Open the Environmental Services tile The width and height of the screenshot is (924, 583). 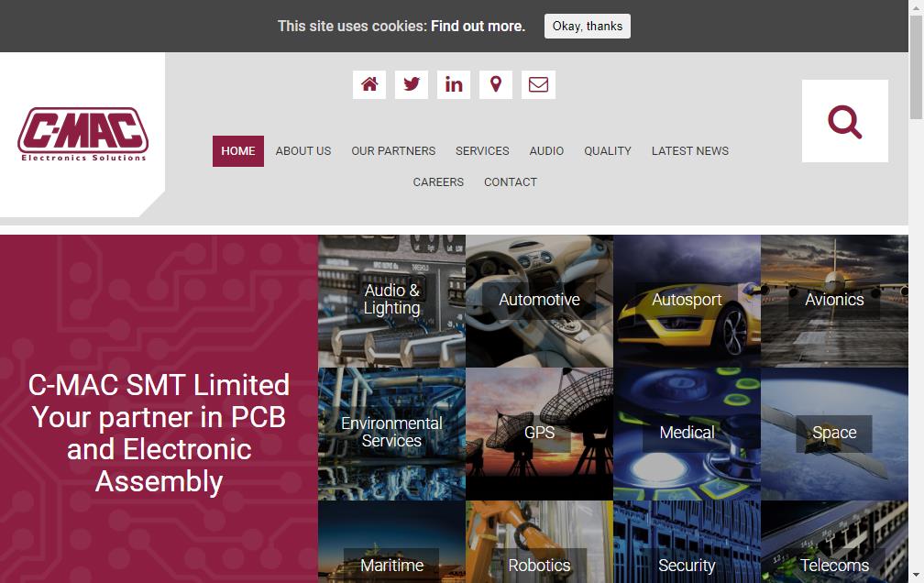[x=392, y=434]
